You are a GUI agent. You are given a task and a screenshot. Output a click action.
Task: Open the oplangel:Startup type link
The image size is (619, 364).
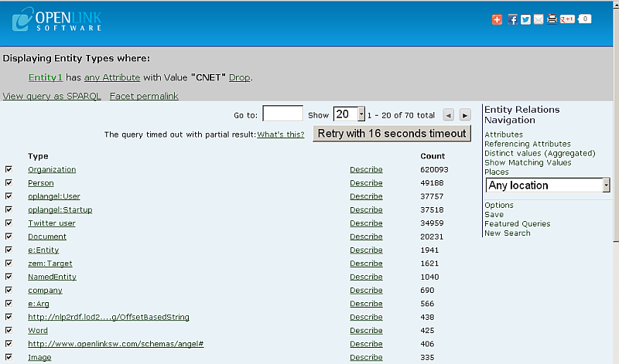coord(60,209)
